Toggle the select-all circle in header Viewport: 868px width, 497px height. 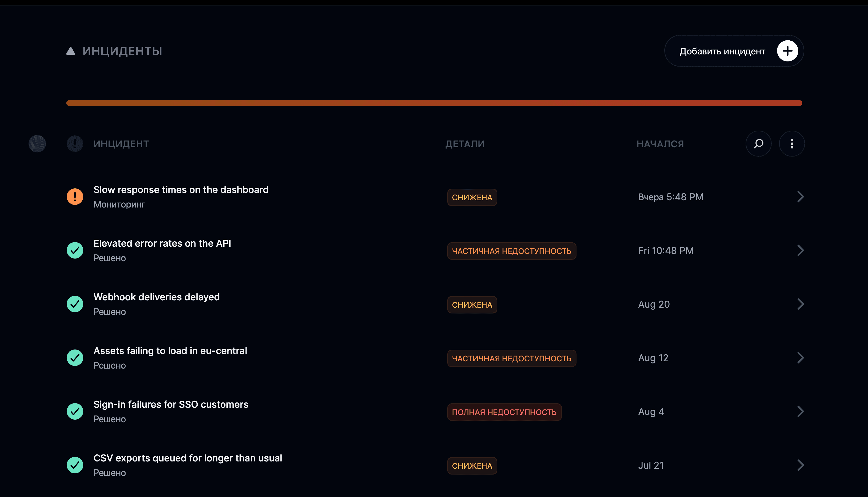(37, 144)
